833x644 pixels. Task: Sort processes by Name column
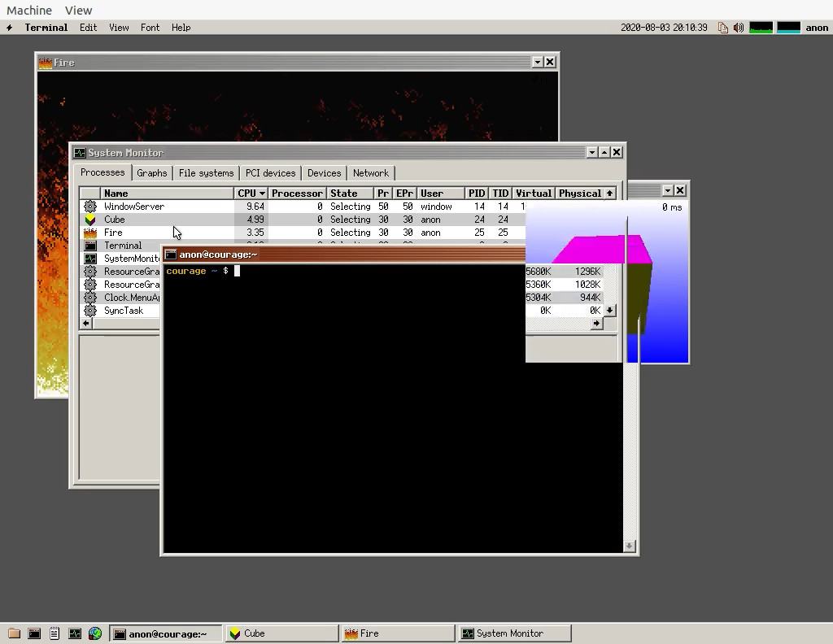tap(167, 194)
